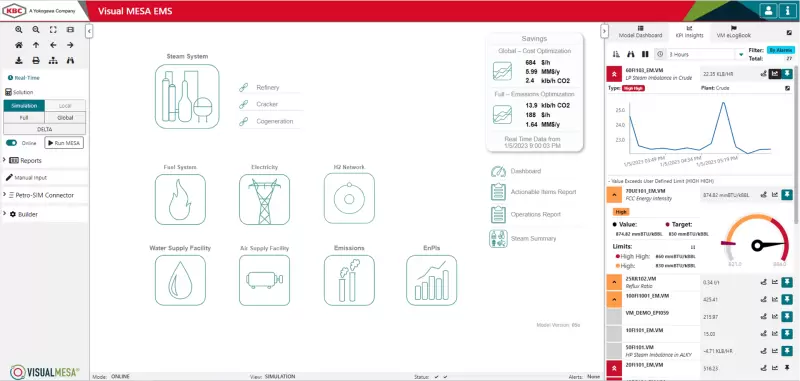Click the sort icon in KPI toolbar
The width and height of the screenshot is (800, 381).
616,54
